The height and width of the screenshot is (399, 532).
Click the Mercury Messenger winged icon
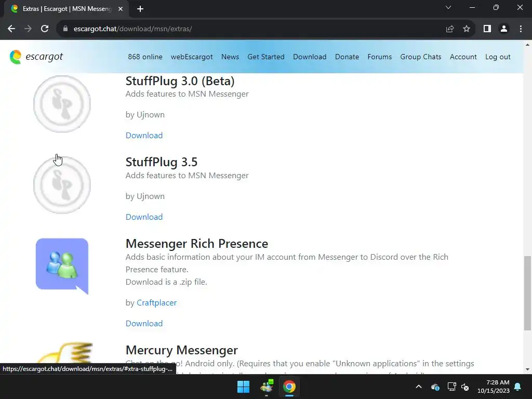(x=64, y=352)
